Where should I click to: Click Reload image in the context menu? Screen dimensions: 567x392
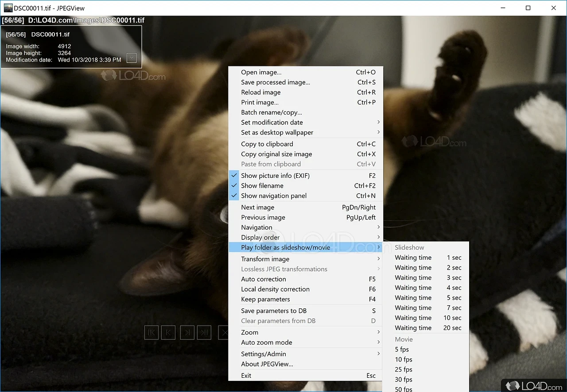pyautogui.click(x=306, y=92)
